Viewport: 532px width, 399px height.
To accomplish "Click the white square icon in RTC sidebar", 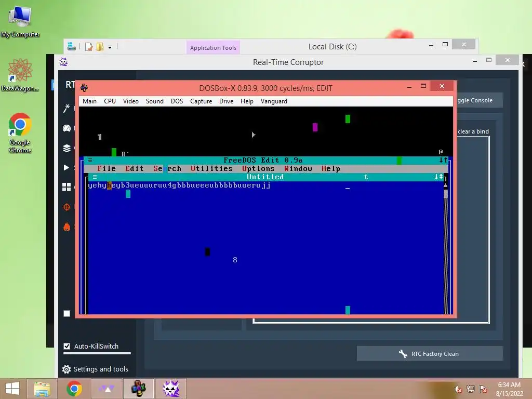I will (x=67, y=313).
